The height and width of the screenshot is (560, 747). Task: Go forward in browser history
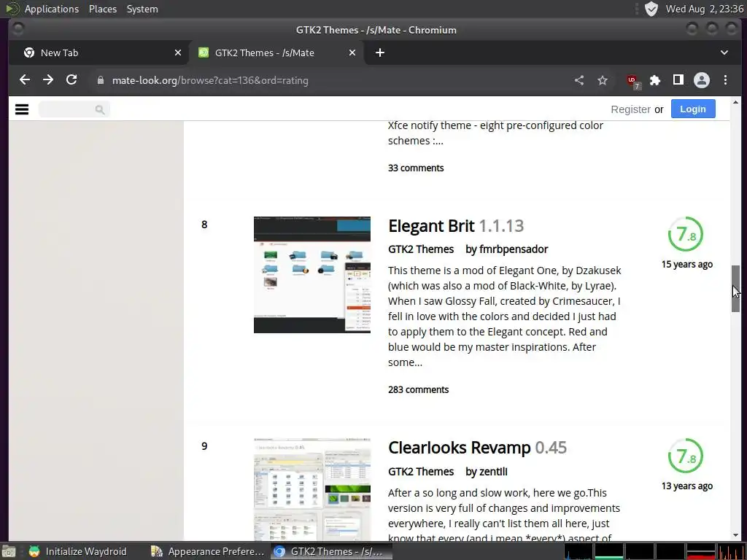tap(48, 80)
